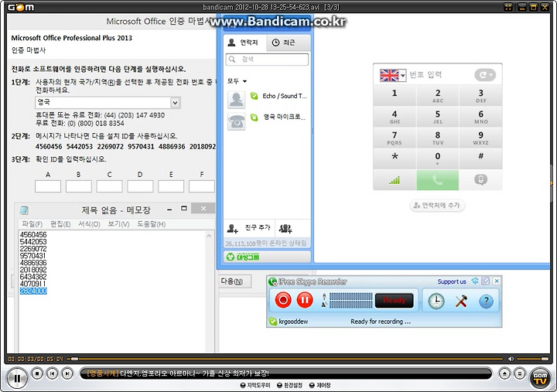Switch to the 연락처 contacts tab
Image resolution: width=557 pixels, height=392 pixels.
click(x=244, y=43)
